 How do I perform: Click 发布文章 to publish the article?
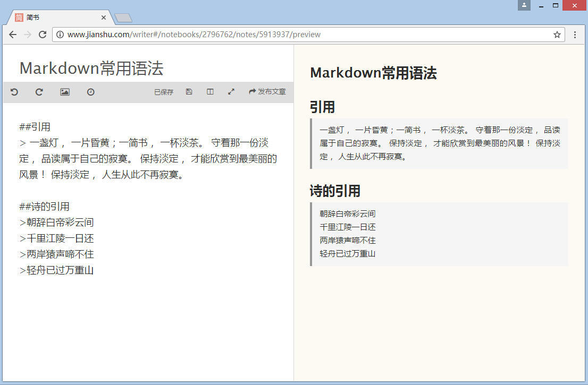[267, 92]
